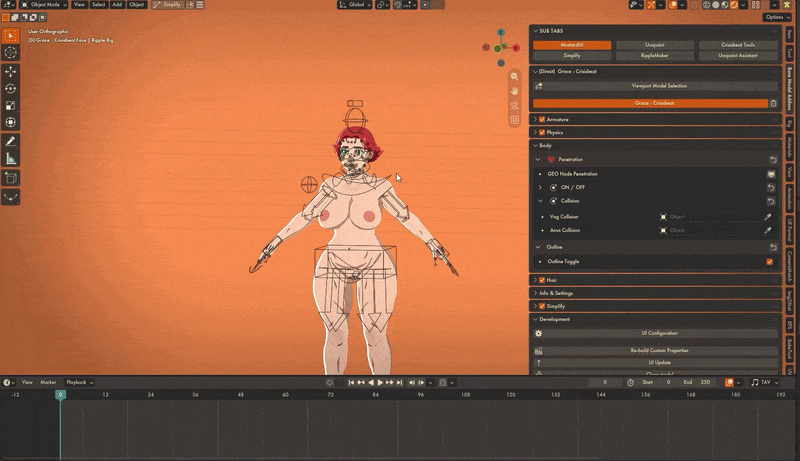Click the Grace - Crisisbeat model button
Image resolution: width=800 pixels, height=461 pixels.
pyautogui.click(x=651, y=103)
